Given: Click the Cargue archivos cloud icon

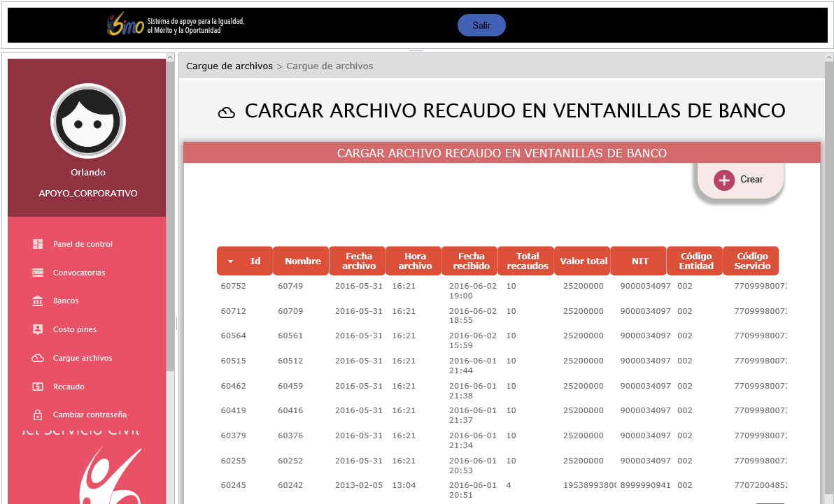Looking at the screenshot, I should [38, 358].
